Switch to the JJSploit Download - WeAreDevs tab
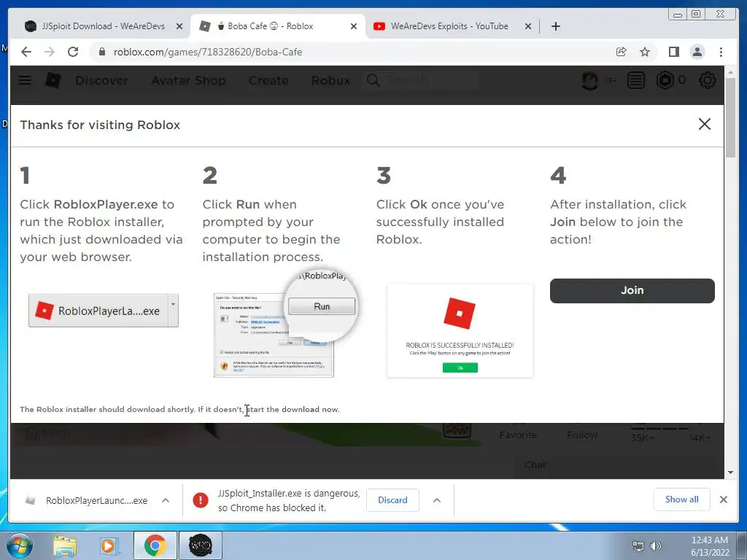This screenshot has height=560, width=747. pyautogui.click(x=103, y=26)
